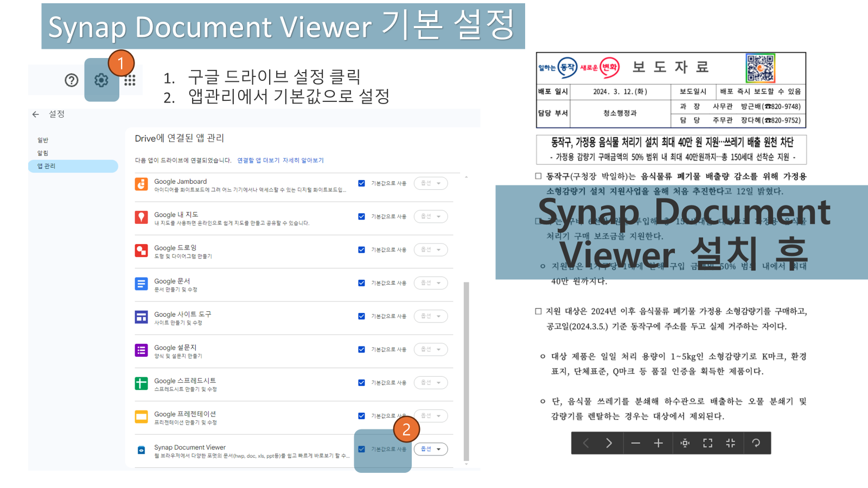Image resolution: width=868 pixels, height=488 pixels.
Task: Click the rotate icon in the viewer toolbar
Action: [x=756, y=443]
